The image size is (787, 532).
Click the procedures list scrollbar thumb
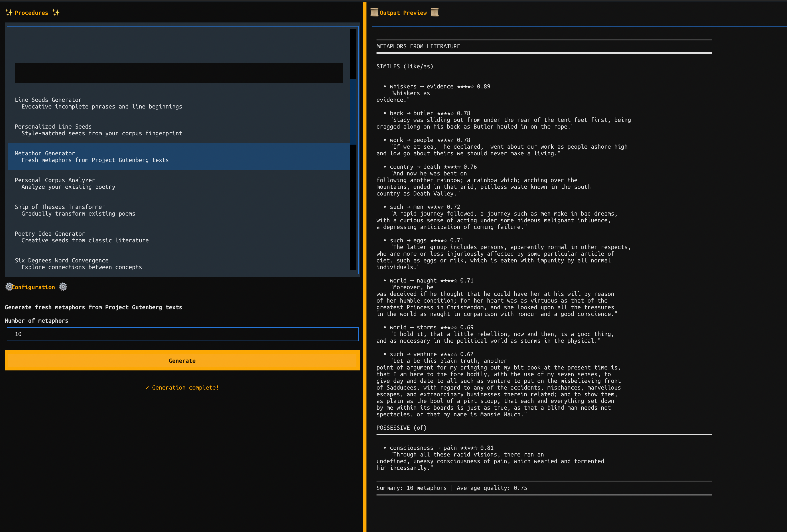(x=353, y=112)
